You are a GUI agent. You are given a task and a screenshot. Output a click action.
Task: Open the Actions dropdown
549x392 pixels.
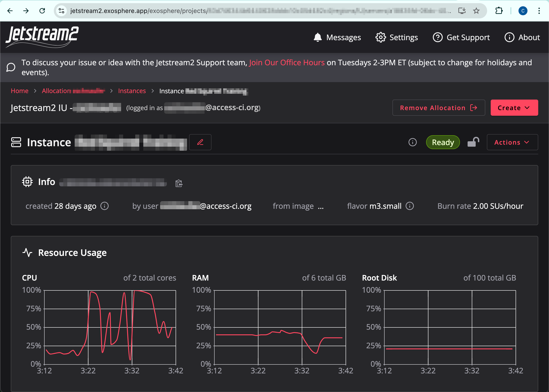tap(512, 142)
